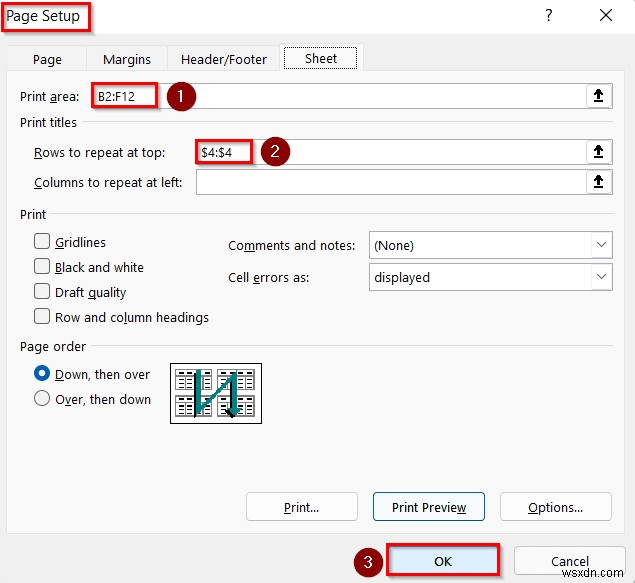Open Print Preview
Viewport: 635px width, 583px height.
tap(429, 507)
